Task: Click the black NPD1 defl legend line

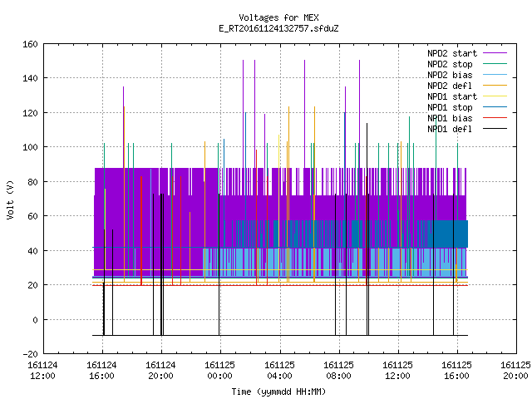Action: [495, 129]
